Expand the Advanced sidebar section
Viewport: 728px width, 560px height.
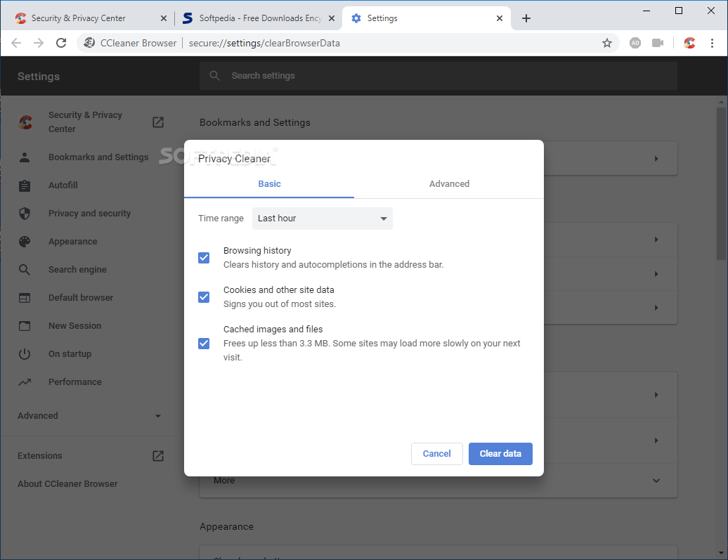pyautogui.click(x=157, y=415)
